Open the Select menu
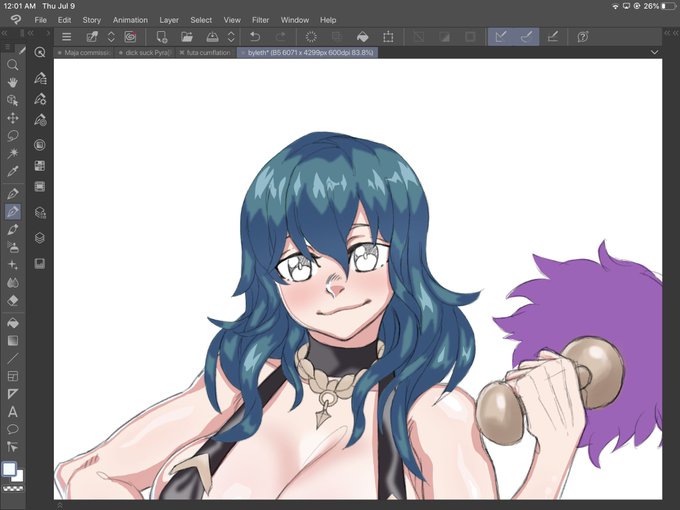Screen dimensions: 680x510 201,20
